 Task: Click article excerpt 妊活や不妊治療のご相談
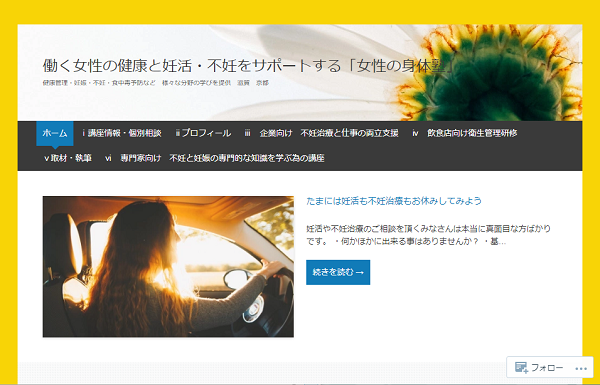coord(429,235)
